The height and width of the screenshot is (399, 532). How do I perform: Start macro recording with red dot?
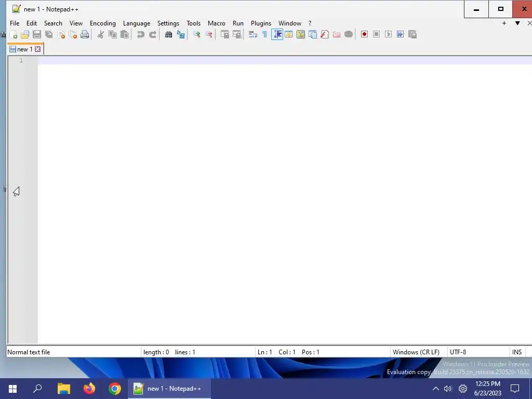(364, 34)
